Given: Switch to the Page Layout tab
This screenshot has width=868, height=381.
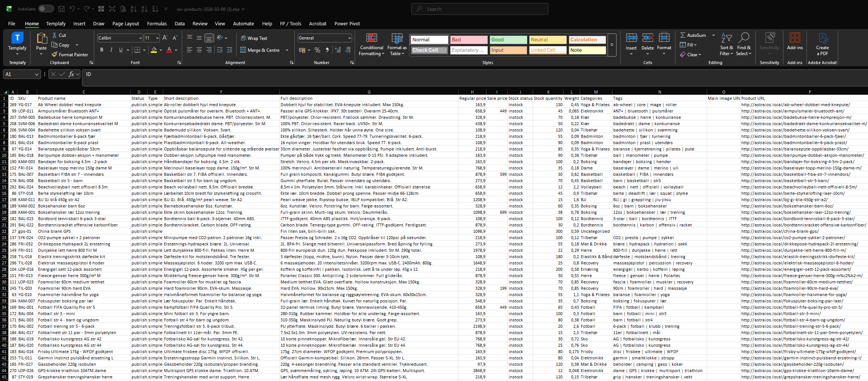Looking at the screenshot, I should pos(126,23).
